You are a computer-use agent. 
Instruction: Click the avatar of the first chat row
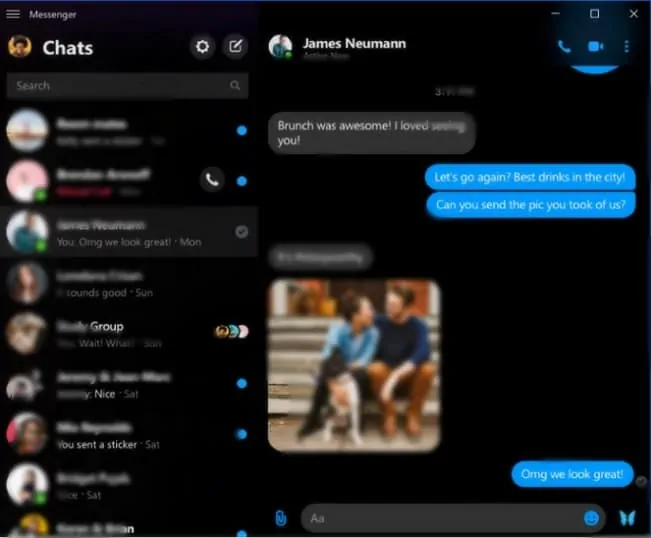[27, 130]
